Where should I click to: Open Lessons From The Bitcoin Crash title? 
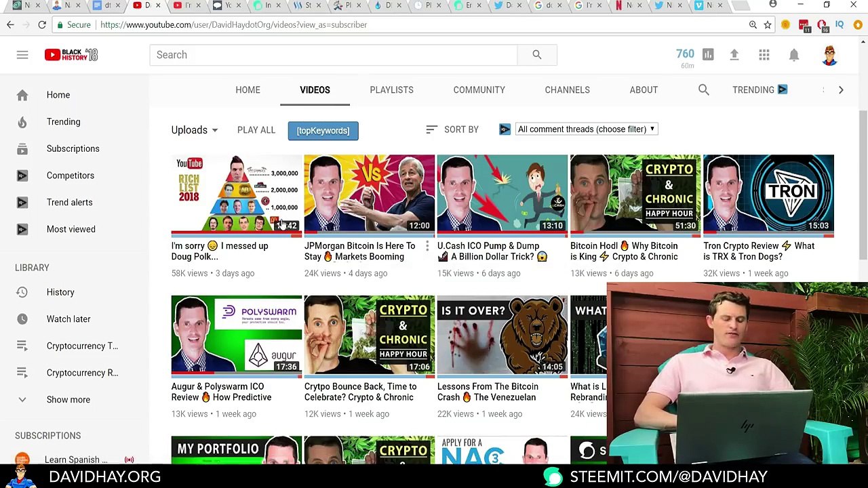coord(488,392)
